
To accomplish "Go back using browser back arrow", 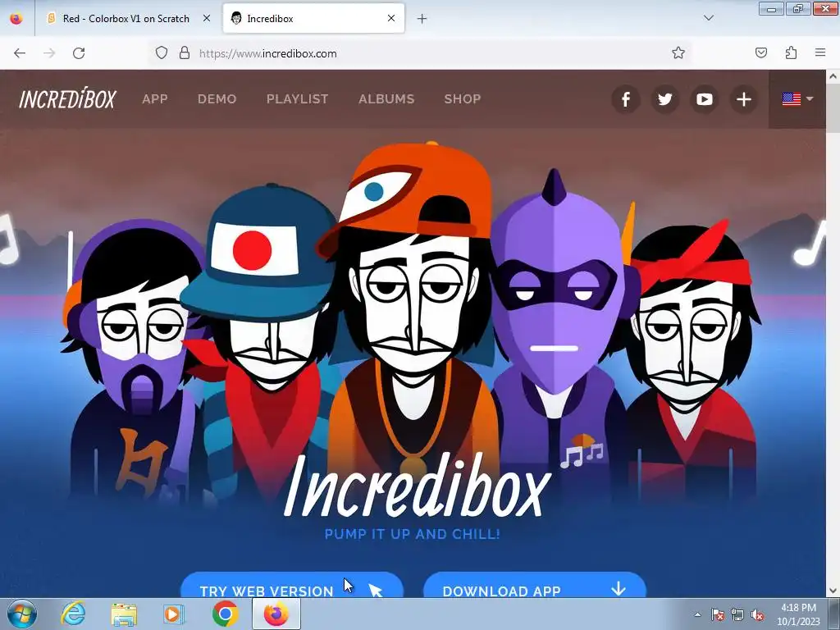I will click(20, 53).
